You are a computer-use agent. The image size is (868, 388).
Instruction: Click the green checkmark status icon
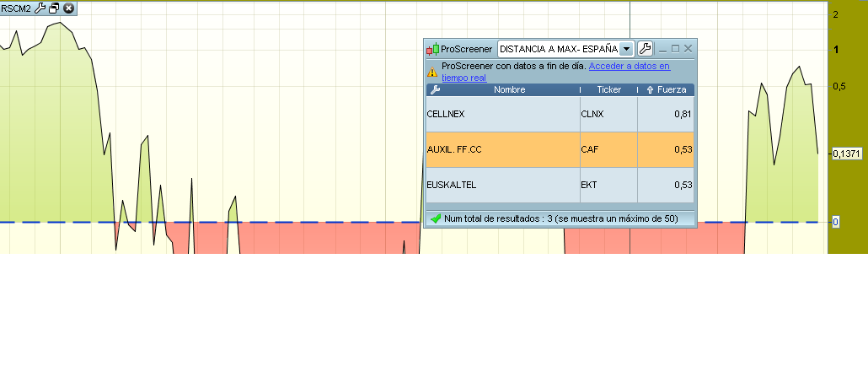pyautogui.click(x=436, y=218)
